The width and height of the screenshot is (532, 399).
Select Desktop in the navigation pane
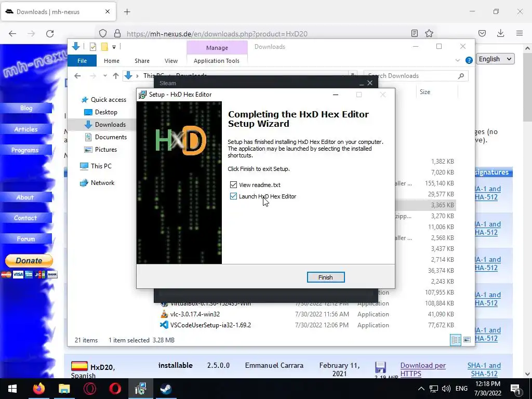[x=101, y=112]
